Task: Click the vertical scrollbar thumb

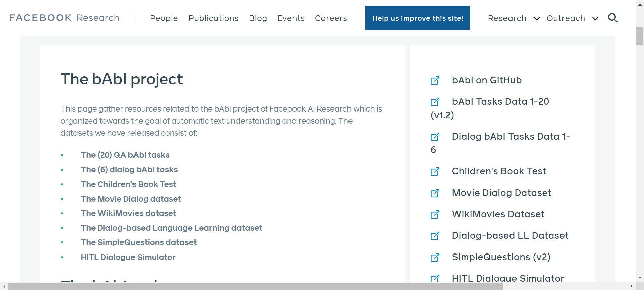Action: [x=640, y=36]
